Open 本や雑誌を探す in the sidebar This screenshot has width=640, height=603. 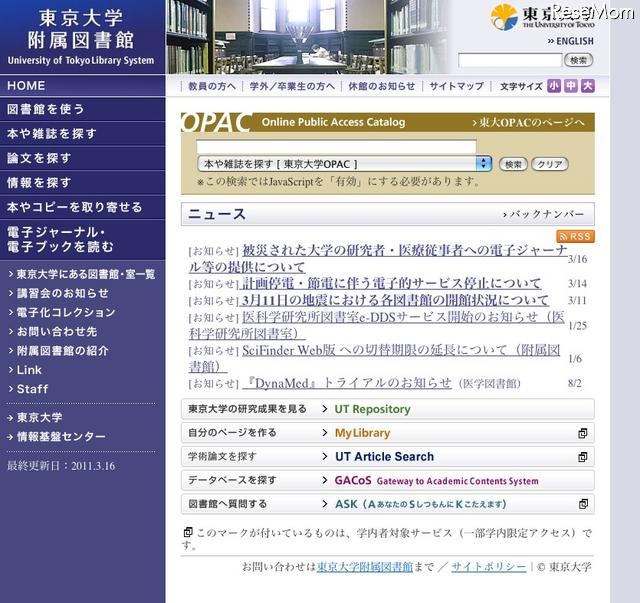click(x=82, y=134)
